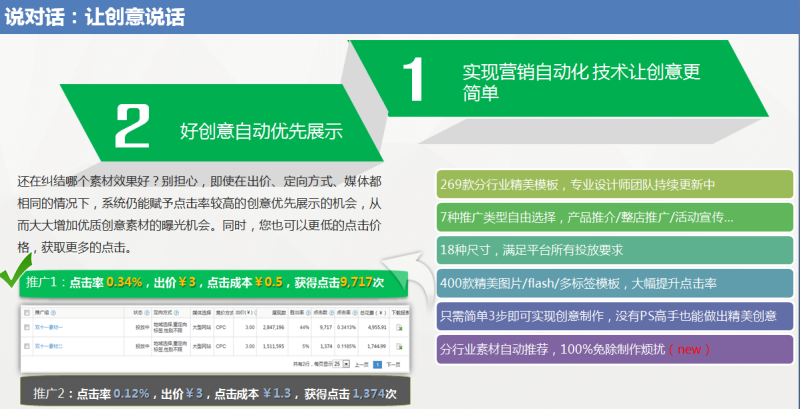Image resolution: width=800 pixels, height=409 pixels.
Task: Click the 媒体选择 column header
Action: point(202,313)
